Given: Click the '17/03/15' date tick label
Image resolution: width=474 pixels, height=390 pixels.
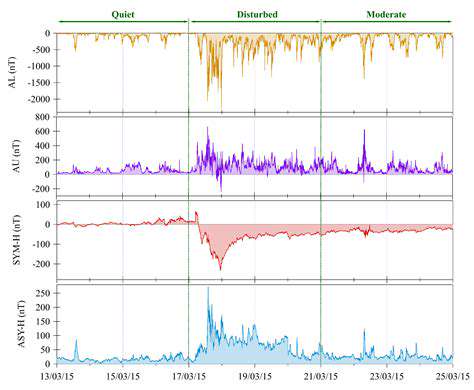Looking at the screenshot, I should point(189,376).
